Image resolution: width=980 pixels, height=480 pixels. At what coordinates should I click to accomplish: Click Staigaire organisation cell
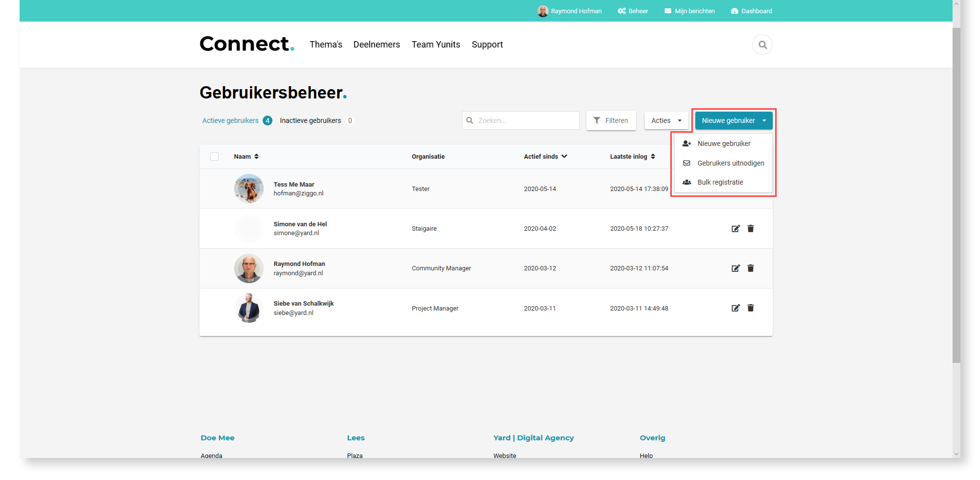(424, 228)
